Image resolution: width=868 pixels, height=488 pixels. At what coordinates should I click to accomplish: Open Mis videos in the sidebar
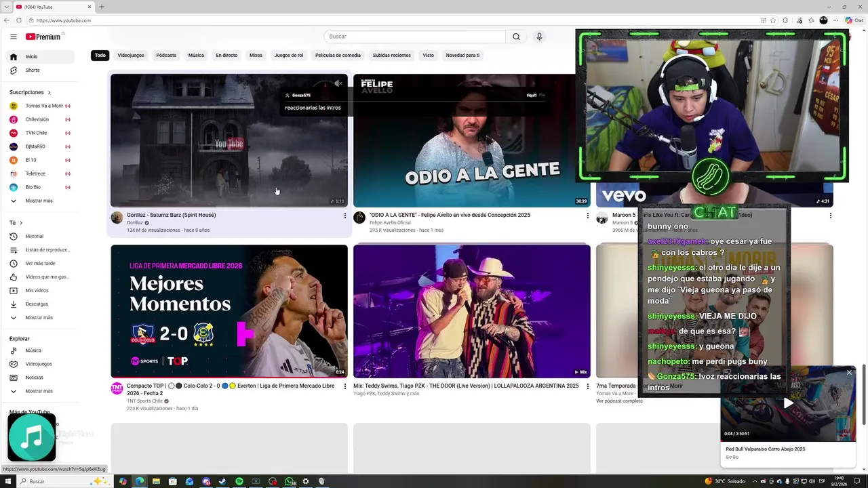click(x=39, y=291)
